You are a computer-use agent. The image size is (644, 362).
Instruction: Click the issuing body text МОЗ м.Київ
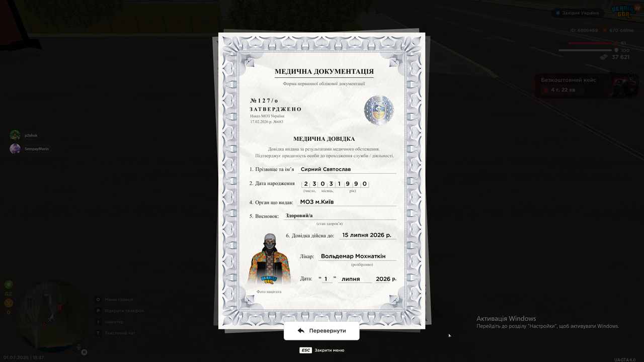click(317, 202)
